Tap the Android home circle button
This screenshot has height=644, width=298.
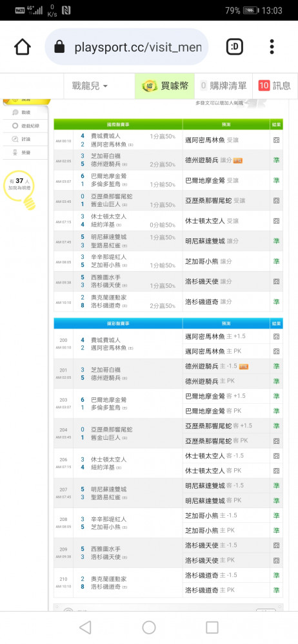coord(149,627)
